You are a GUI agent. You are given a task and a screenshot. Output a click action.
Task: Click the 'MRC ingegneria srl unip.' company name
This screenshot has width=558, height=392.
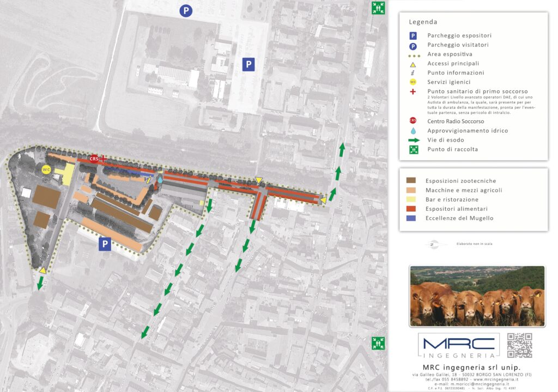tap(471, 367)
